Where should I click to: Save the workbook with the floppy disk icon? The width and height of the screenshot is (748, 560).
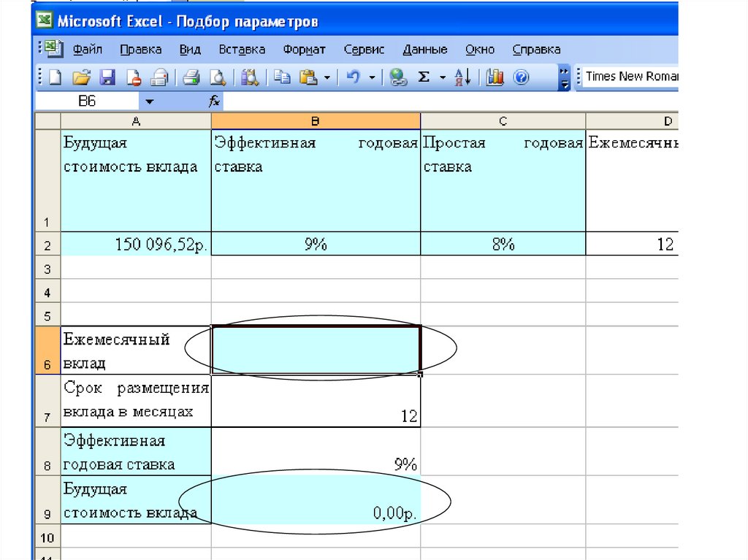tap(107, 77)
